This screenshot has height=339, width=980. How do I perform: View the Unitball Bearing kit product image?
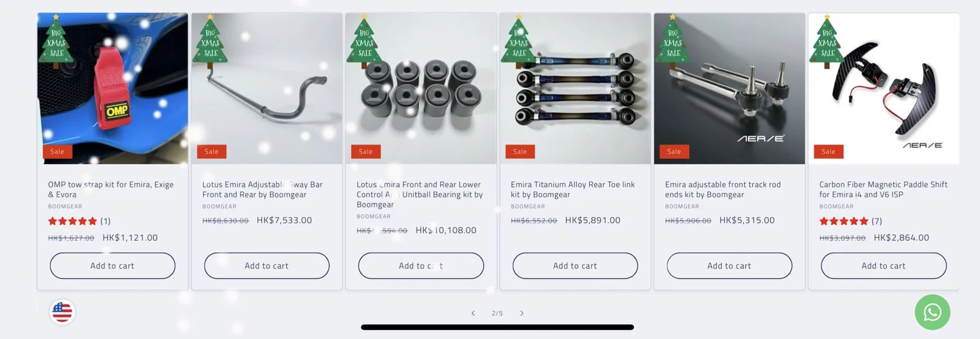pos(421,88)
